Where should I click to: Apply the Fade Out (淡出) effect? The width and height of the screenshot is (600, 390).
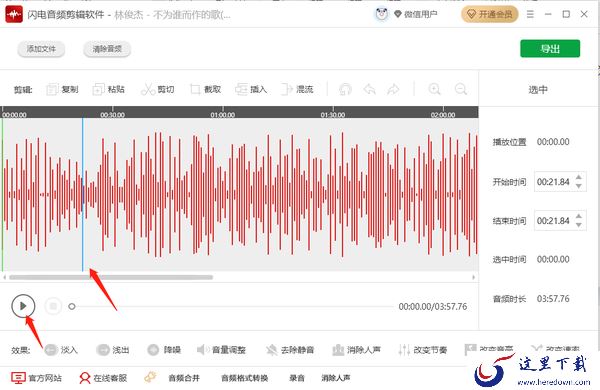(x=113, y=350)
